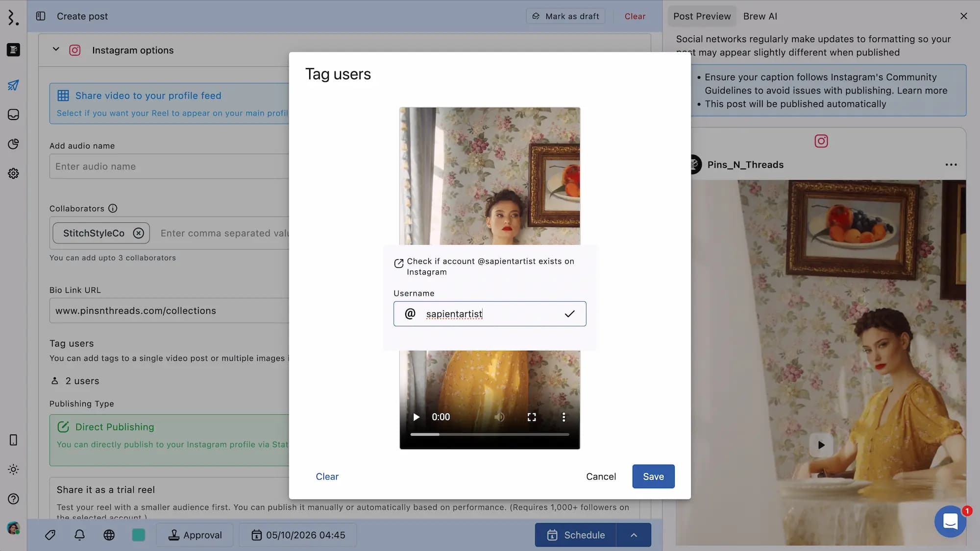Open the support chat bubble icon
Image resolution: width=980 pixels, height=551 pixels.
click(x=950, y=521)
